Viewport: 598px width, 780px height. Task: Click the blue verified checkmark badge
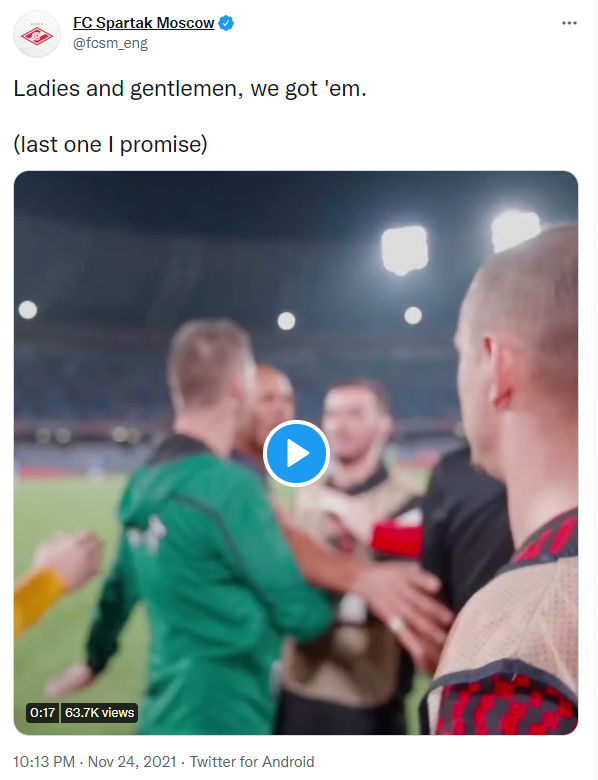226,23
